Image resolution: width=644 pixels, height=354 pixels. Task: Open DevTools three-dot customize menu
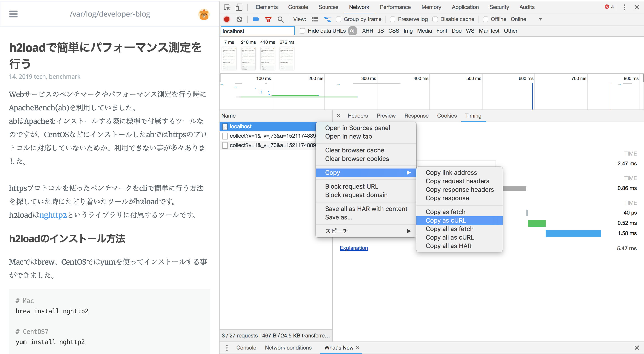pos(624,7)
